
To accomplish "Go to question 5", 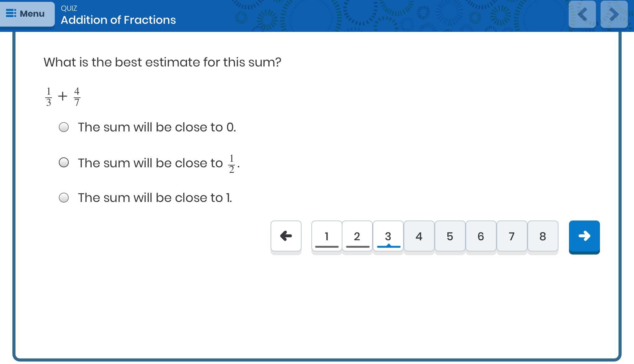I will (450, 236).
